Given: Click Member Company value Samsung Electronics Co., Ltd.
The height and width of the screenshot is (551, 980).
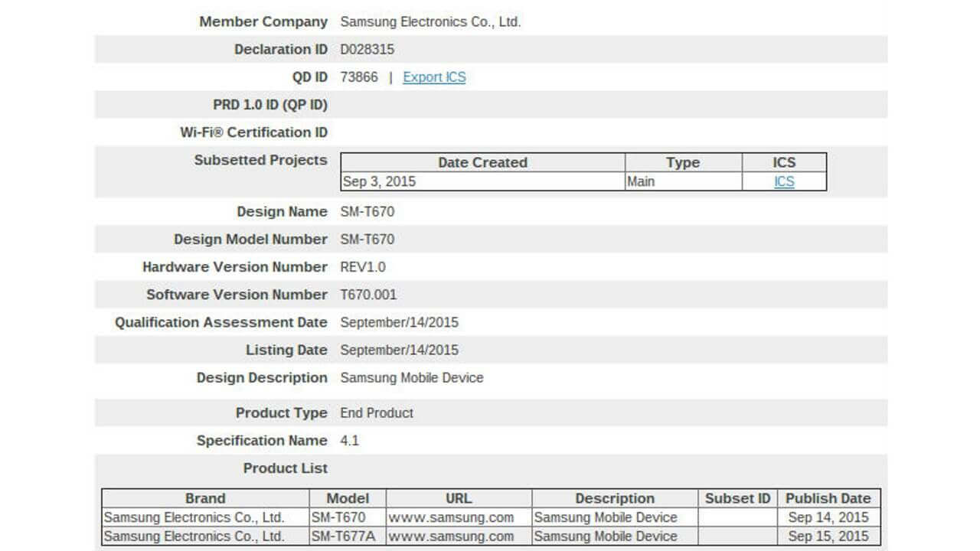Looking at the screenshot, I should click(x=430, y=22).
